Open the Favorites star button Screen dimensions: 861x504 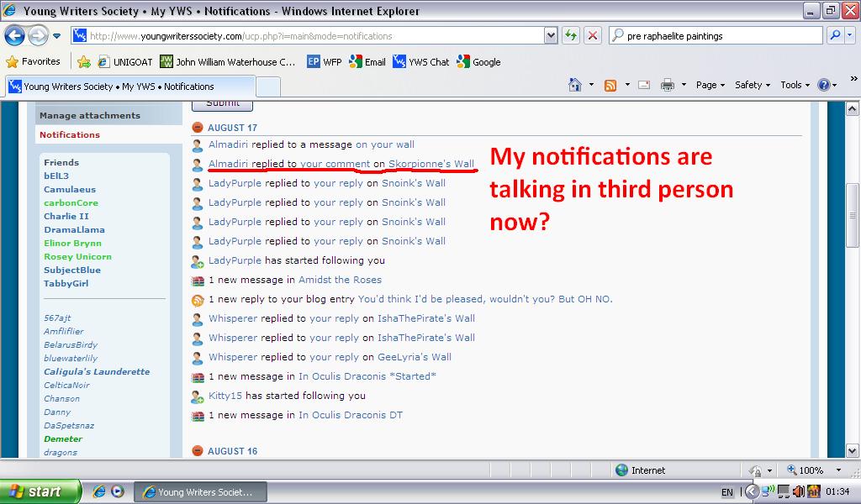[33, 61]
